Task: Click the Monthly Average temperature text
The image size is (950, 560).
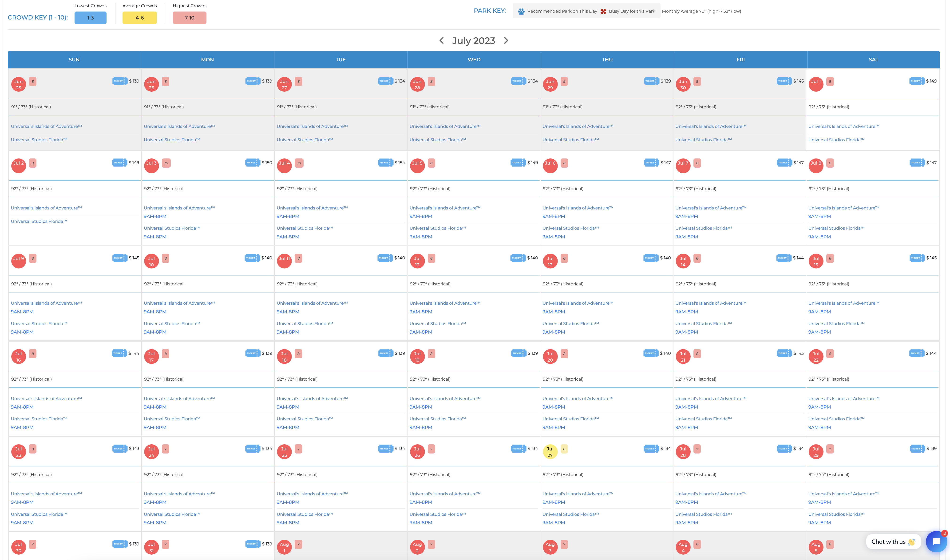Action: click(x=701, y=11)
